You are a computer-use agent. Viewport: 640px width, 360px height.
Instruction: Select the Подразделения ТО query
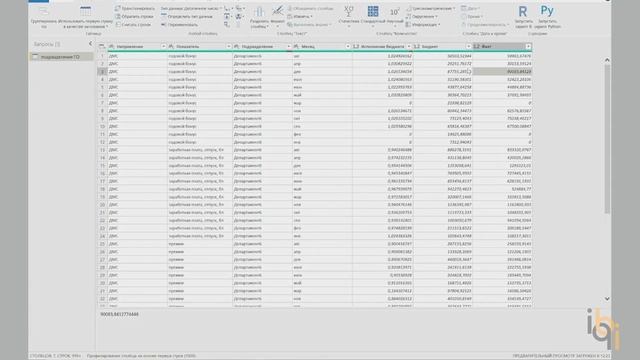[x=61, y=57]
